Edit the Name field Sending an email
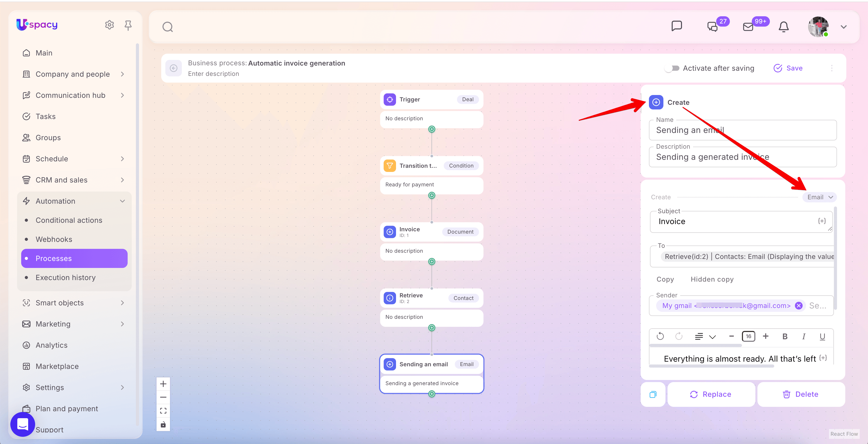The height and width of the screenshot is (444, 868). pyautogui.click(x=742, y=130)
